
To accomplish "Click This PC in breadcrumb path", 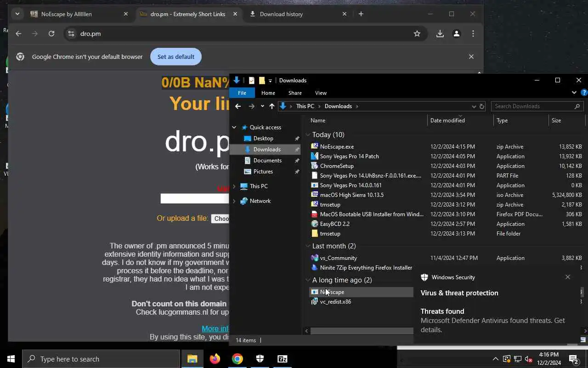I will tap(305, 106).
